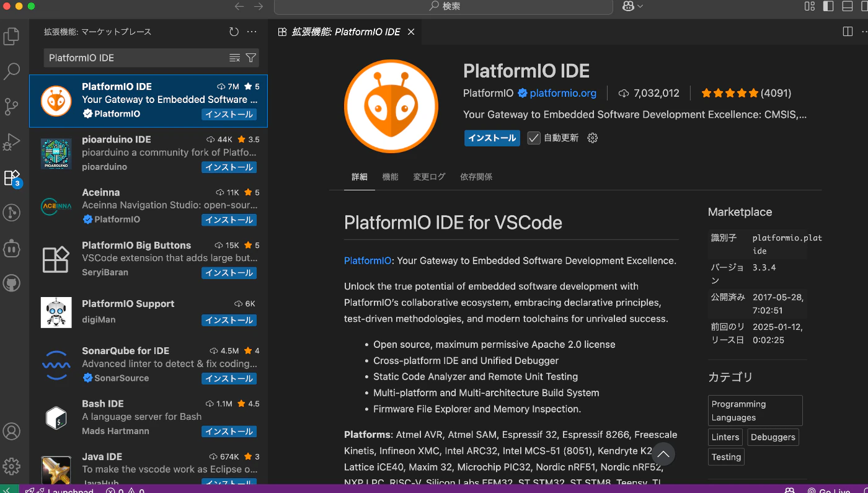Select the Programming Languages category tag
This screenshot has height=493, width=868.
pyautogui.click(x=755, y=411)
